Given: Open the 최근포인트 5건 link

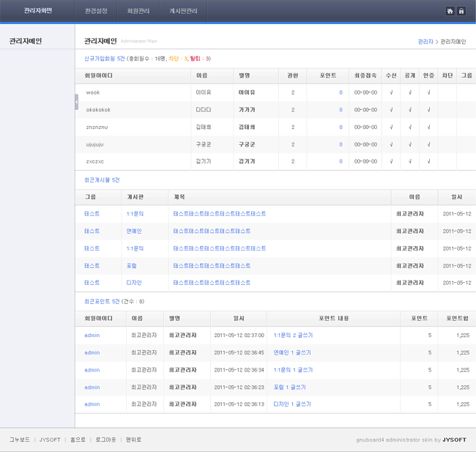Looking at the screenshot, I should coord(102,301).
